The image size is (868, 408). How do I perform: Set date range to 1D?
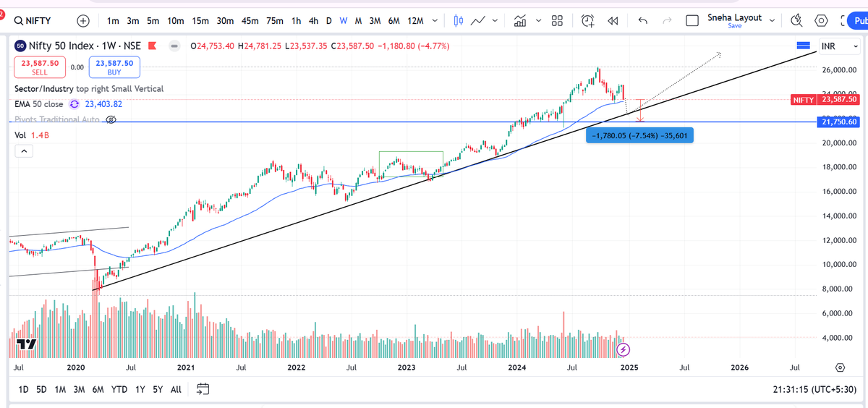[23, 389]
